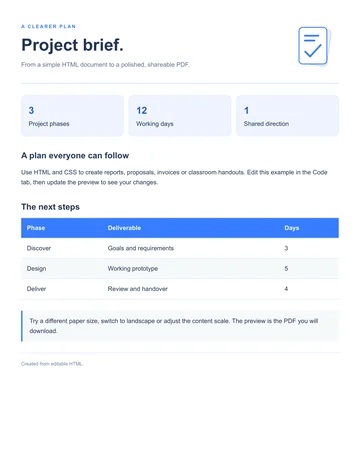Click the days value 5 in the Design row
Viewport: 360px width, 466px height.
[286, 269]
